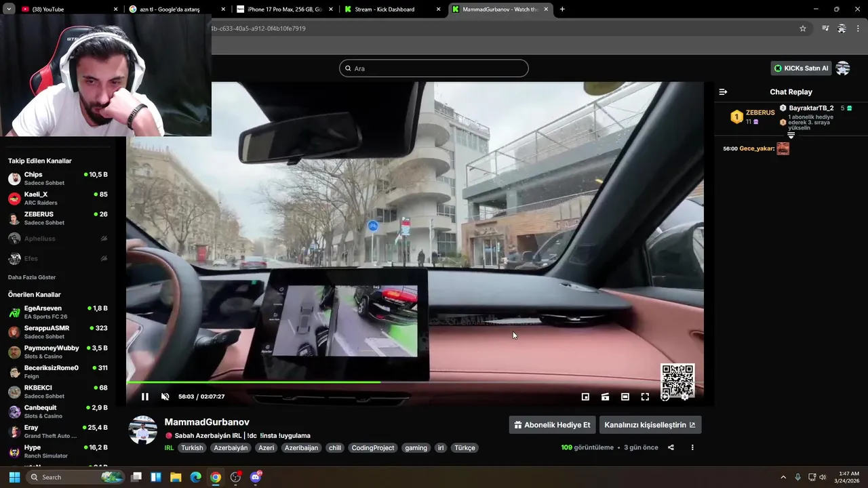This screenshot has height=488, width=868.
Task: Open RKBEKCI recommended channel
Action: 58,392
